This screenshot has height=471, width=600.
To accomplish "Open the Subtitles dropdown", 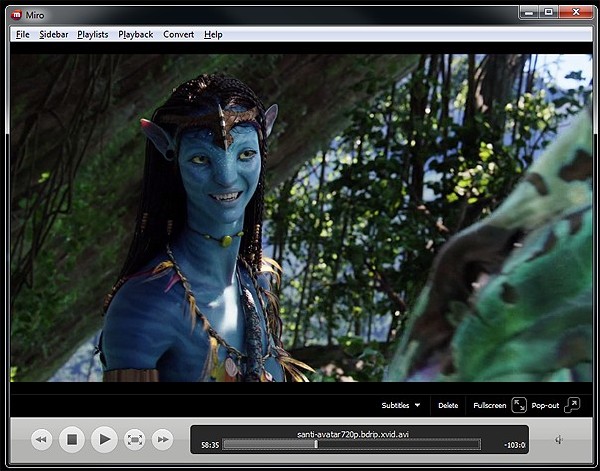I will click(400, 406).
